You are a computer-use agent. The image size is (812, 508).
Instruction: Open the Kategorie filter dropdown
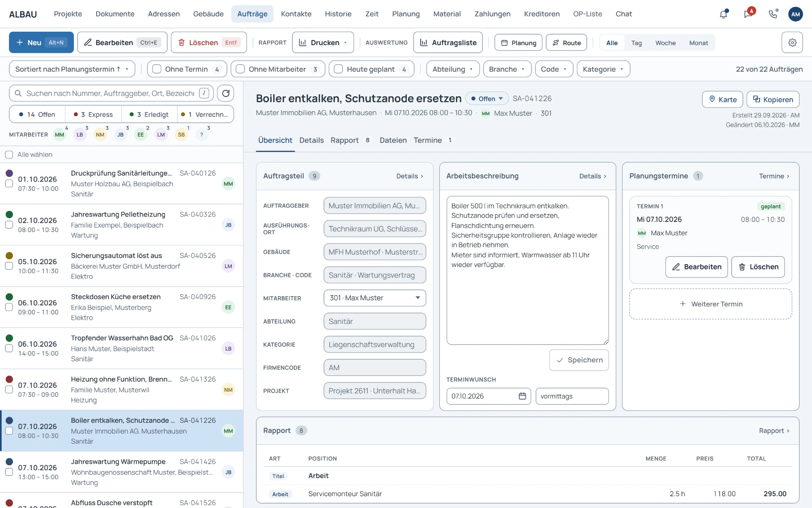tap(603, 69)
